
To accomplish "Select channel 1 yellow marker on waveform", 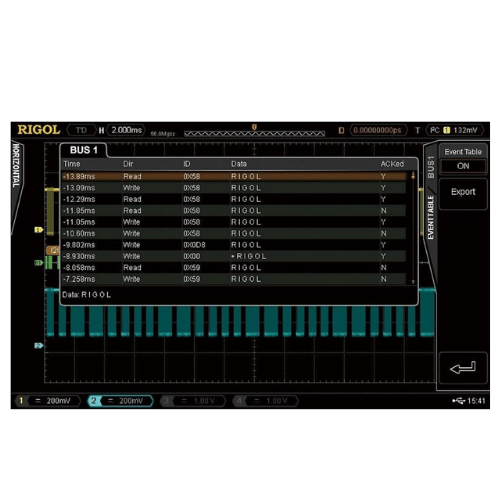I will point(39,230).
